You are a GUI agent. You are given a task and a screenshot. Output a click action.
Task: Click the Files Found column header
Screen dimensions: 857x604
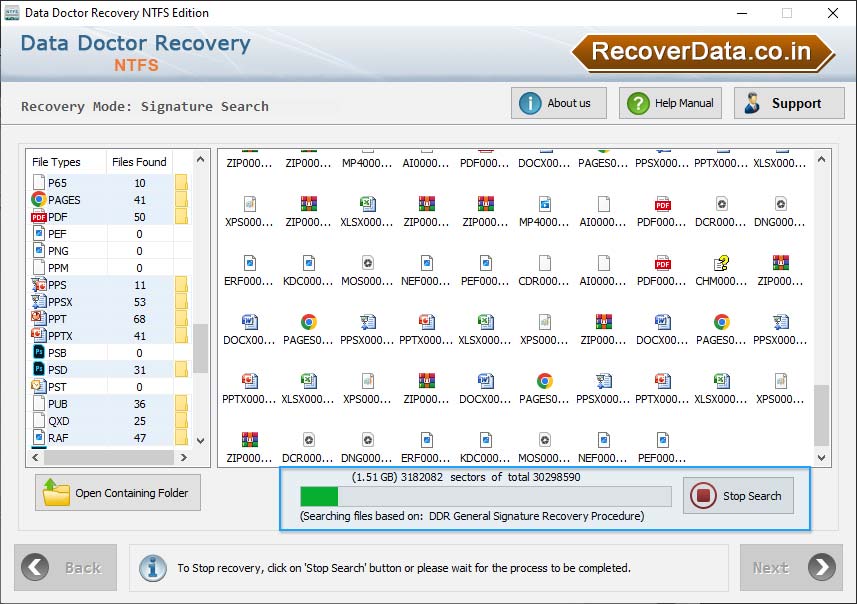click(139, 162)
